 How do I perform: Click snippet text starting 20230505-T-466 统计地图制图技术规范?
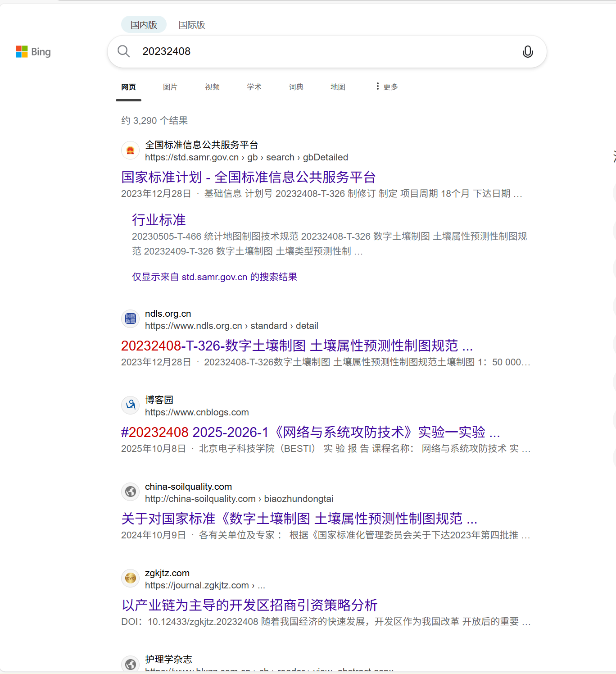click(329, 244)
